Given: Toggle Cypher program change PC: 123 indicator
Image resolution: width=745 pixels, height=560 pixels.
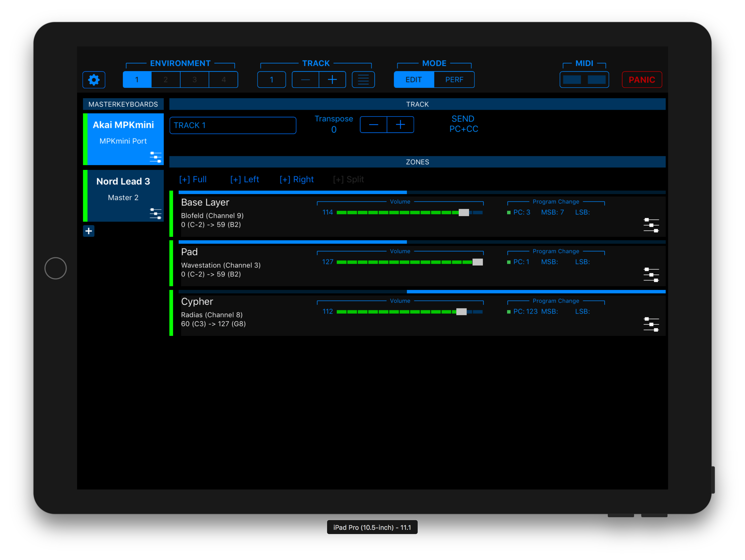Looking at the screenshot, I should click(509, 311).
